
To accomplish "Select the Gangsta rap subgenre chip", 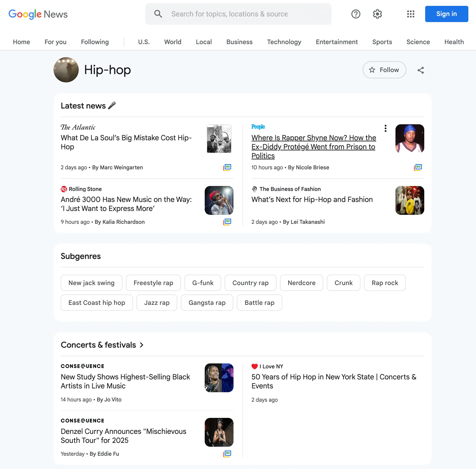I will click(207, 303).
